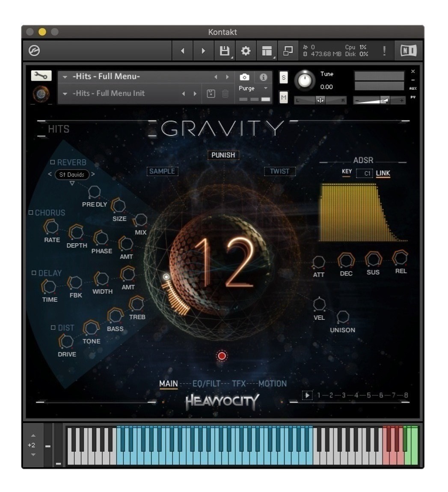Click the NI logo icon
The image size is (448, 492).
(x=409, y=51)
